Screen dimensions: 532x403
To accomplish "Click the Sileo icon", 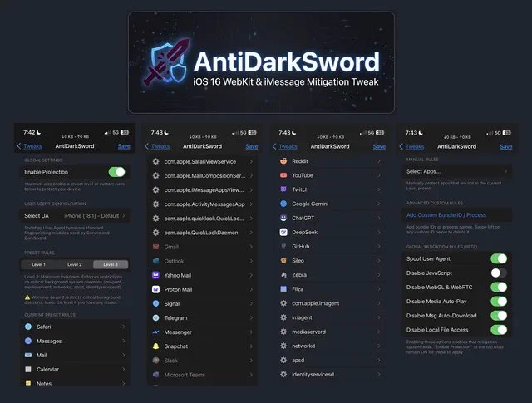I will [283, 261].
